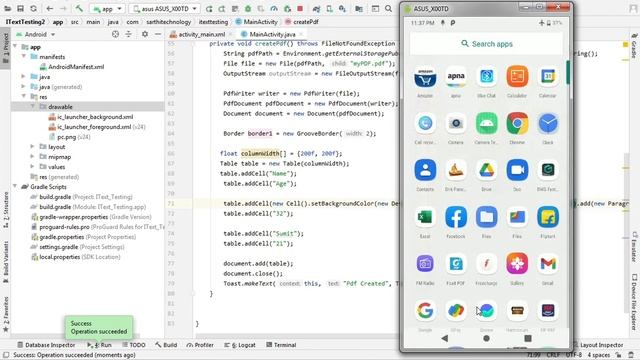Open the app run configuration dropdown
Image resolution: width=640 pixels, height=360 pixels.
107,9
